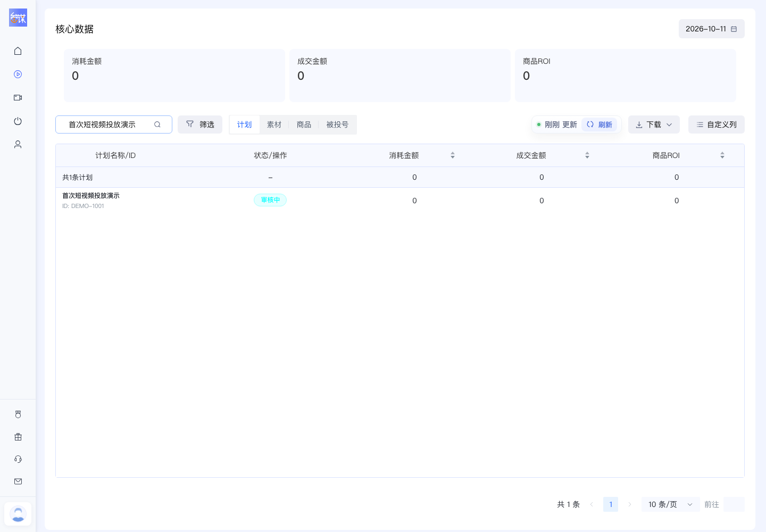Click the search magnifier icon
Screen dimensions: 766x532
click(157, 124)
